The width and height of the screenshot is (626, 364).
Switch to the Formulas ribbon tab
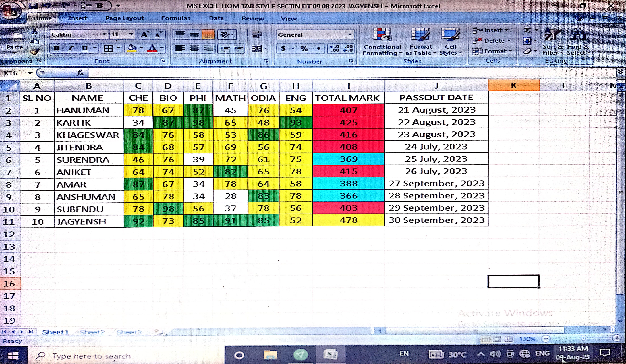[175, 18]
